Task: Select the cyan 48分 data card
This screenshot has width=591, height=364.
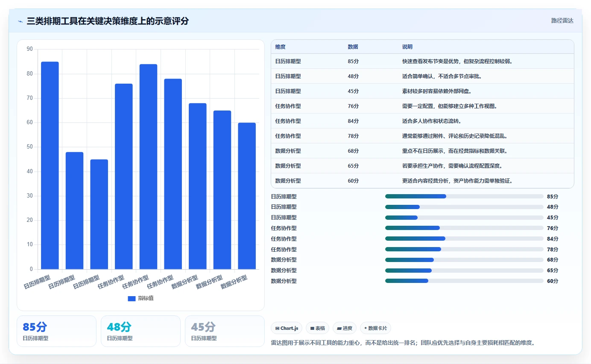Action: [140, 331]
